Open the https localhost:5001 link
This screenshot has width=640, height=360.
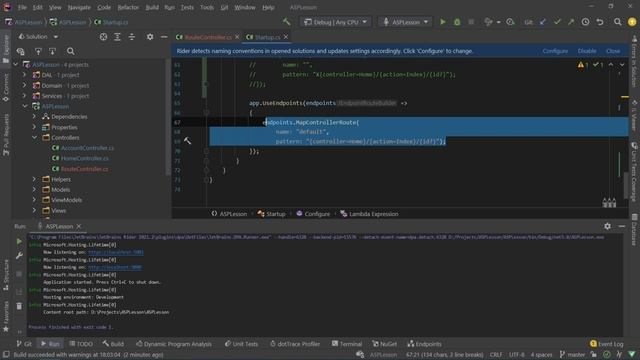click(x=116, y=252)
